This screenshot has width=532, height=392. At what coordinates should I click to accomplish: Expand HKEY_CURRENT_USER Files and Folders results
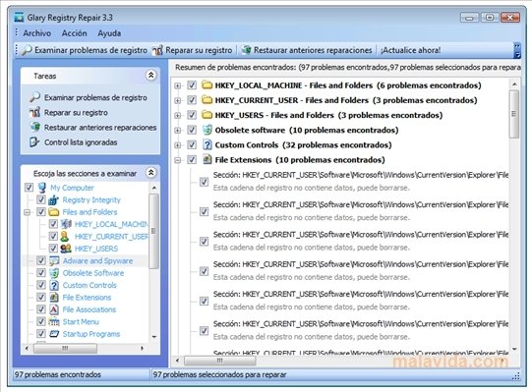tap(177, 101)
